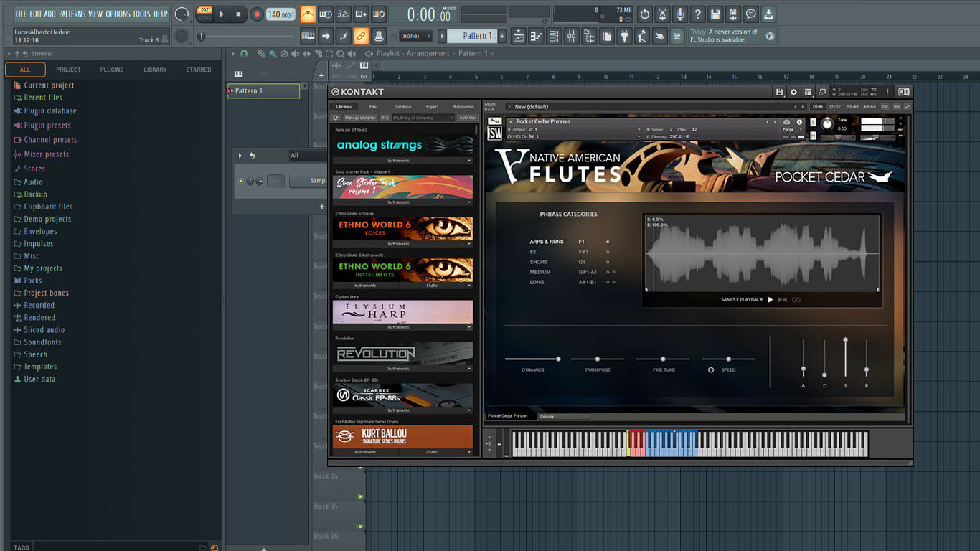Click the A-Z sort button

coord(385,118)
